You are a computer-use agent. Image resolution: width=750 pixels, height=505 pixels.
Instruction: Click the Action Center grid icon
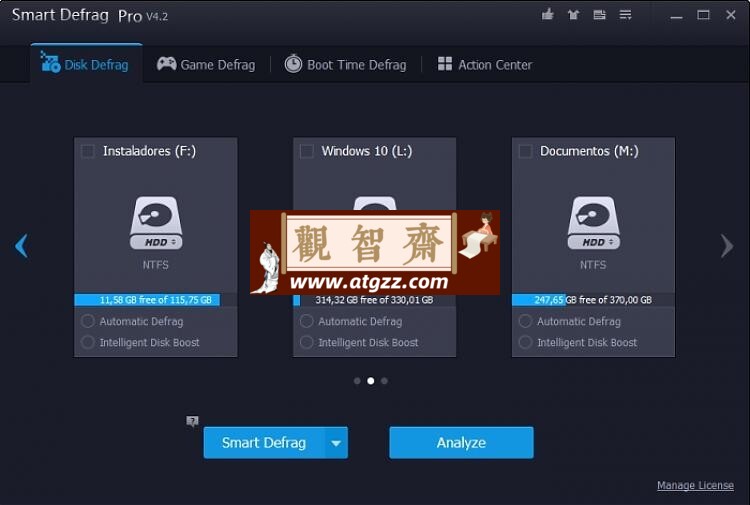pyautogui.click(x=445, y=64)
